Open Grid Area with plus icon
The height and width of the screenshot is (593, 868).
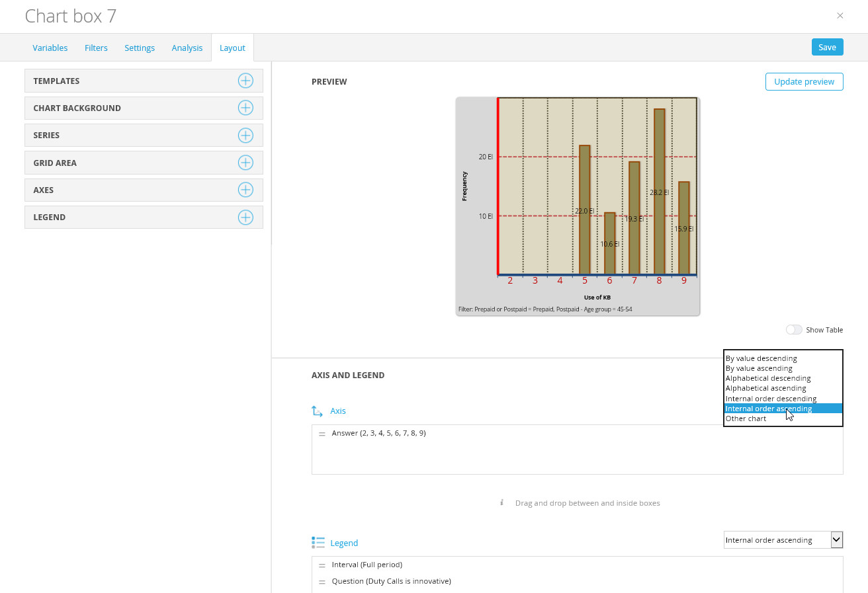[245, 163]
